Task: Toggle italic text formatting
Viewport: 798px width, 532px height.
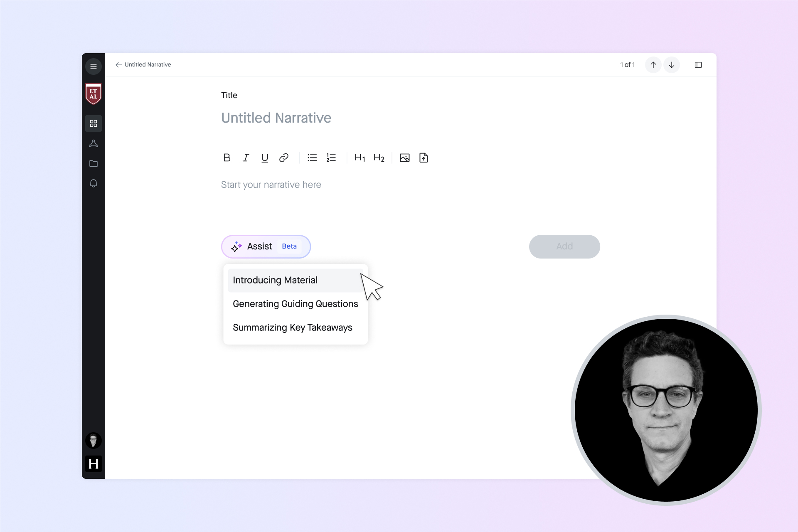Action: (246, 158)
